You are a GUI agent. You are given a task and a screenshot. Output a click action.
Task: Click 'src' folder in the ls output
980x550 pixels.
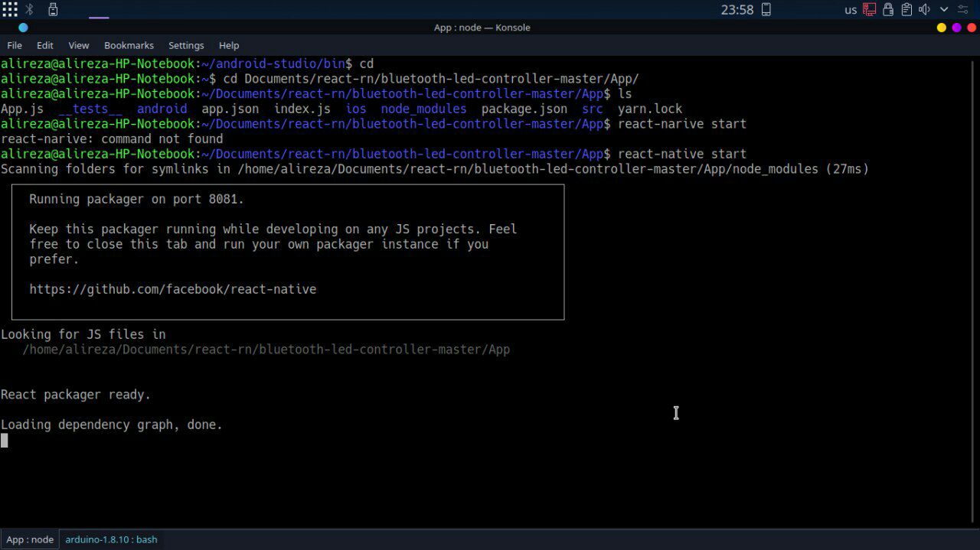pos(593,109)
